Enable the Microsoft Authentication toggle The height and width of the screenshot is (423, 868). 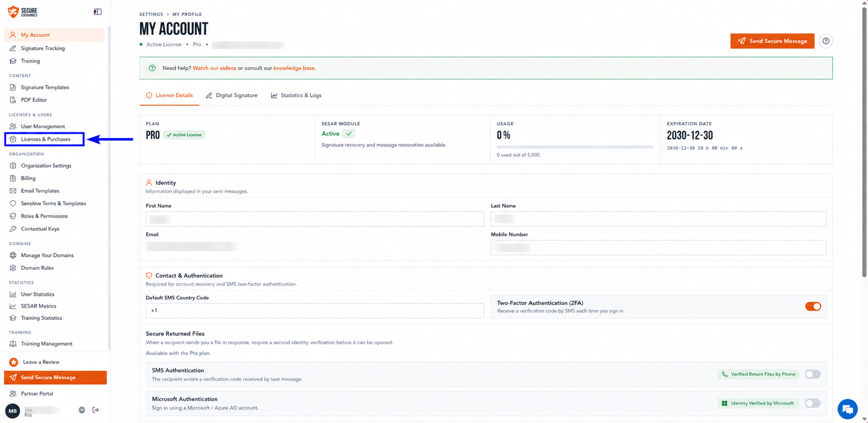(x=813, y=403)
